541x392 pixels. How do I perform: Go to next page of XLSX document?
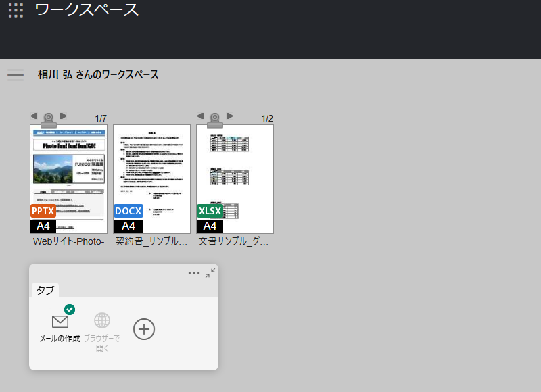coord(229,116)
